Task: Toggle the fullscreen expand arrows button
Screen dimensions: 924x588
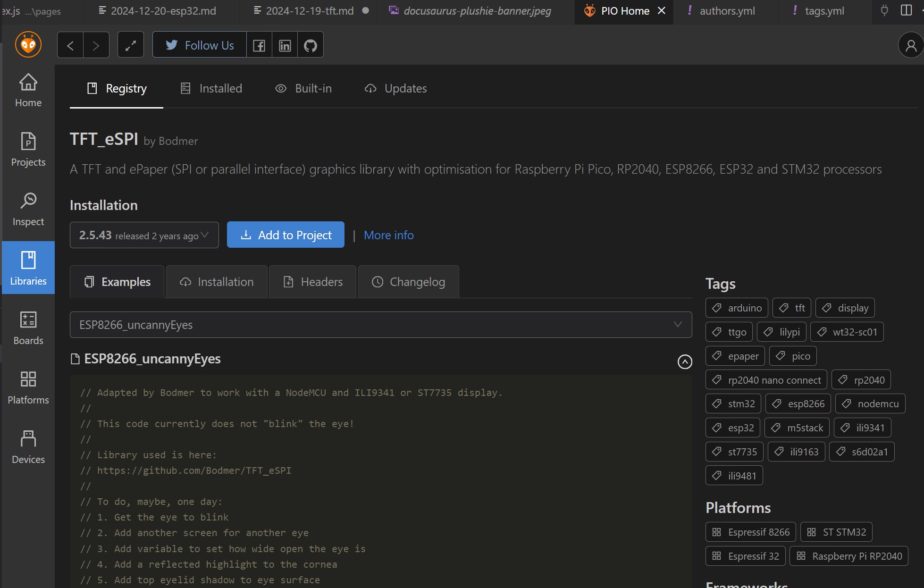Action: (x=131, y=45)
